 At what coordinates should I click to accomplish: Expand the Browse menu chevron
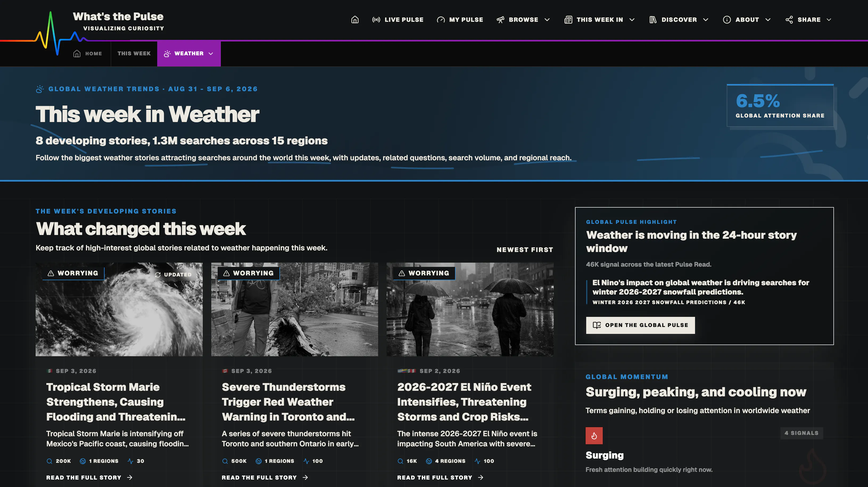coord(547,19)
